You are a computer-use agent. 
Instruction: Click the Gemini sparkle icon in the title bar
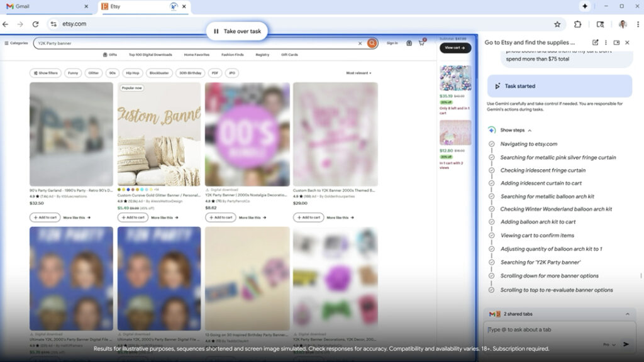pos(585,6)
